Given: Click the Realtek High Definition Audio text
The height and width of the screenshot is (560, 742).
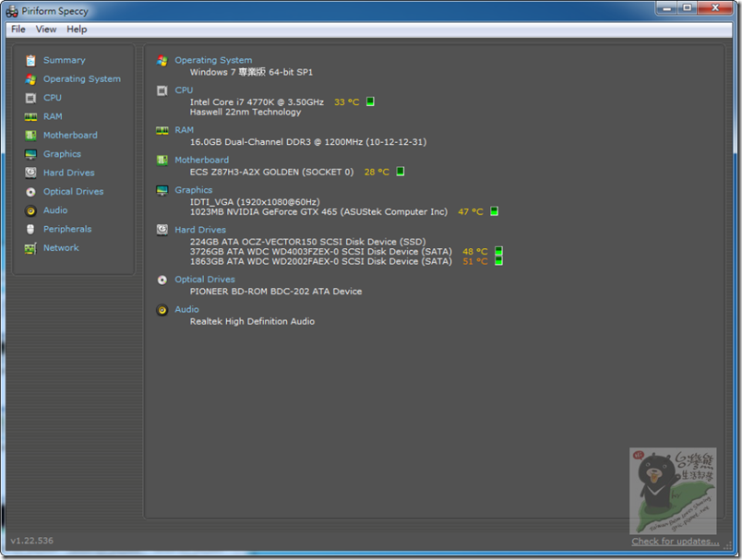Looking at the screenshot, I should point(252,322).
